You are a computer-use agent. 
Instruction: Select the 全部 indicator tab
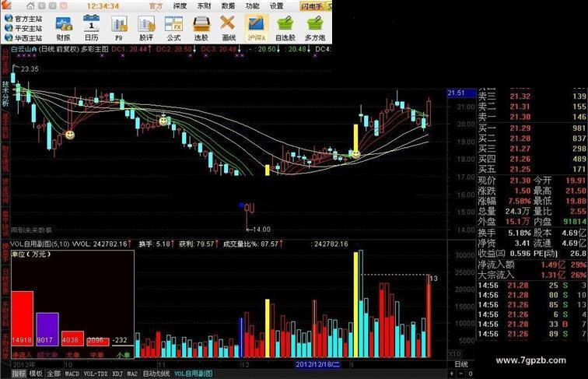[53, 374]
